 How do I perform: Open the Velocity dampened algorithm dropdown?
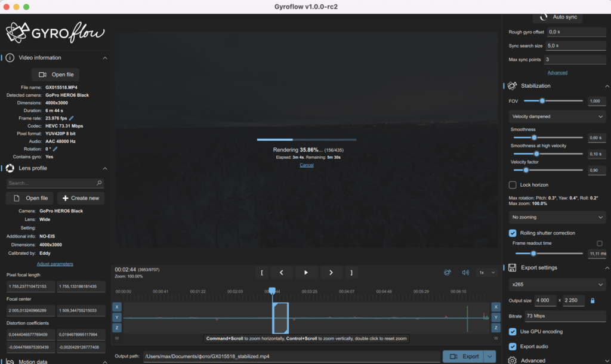tap(557, 116)
